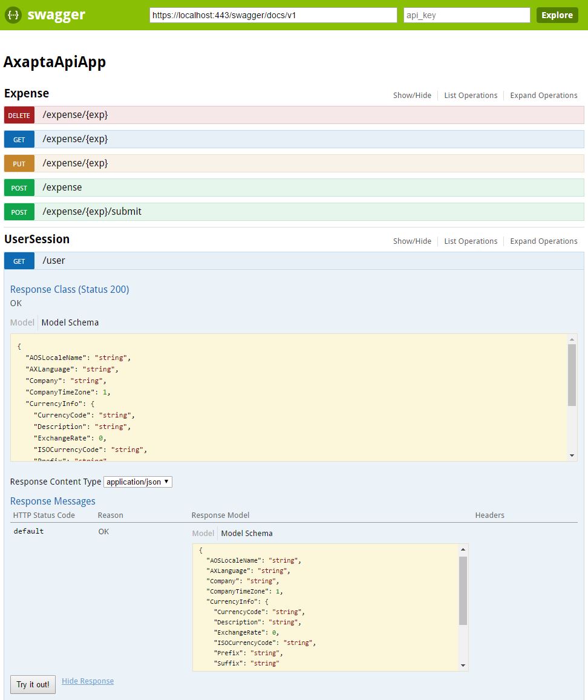The image size is (588, 700).
Task: Switch to Model tab in Response Class
Action: pyautogui.click(x=22, y=322)
